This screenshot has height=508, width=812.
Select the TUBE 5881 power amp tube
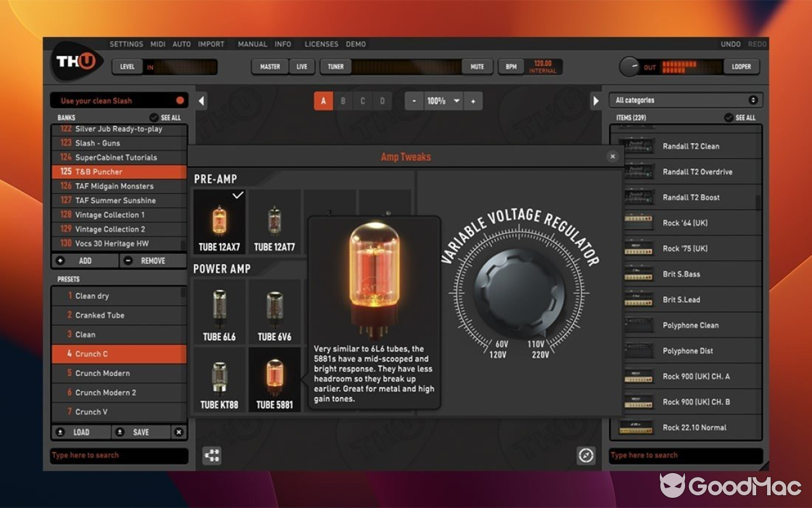tap(274, 380)
